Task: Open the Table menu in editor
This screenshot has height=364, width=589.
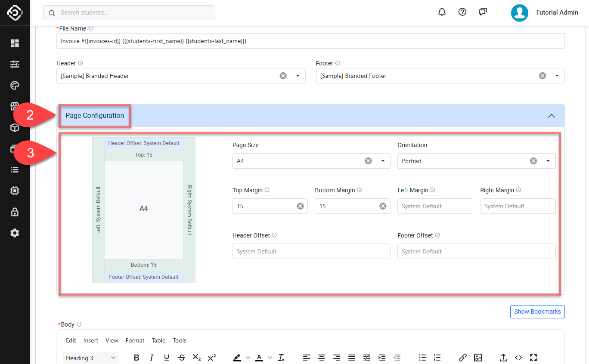Action: click(158, 340)
